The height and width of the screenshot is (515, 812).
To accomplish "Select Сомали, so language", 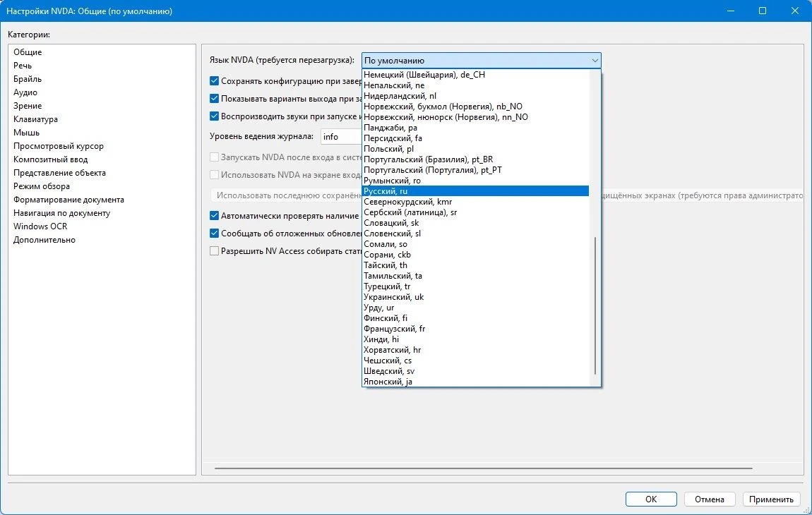I will tap(475, 244).
